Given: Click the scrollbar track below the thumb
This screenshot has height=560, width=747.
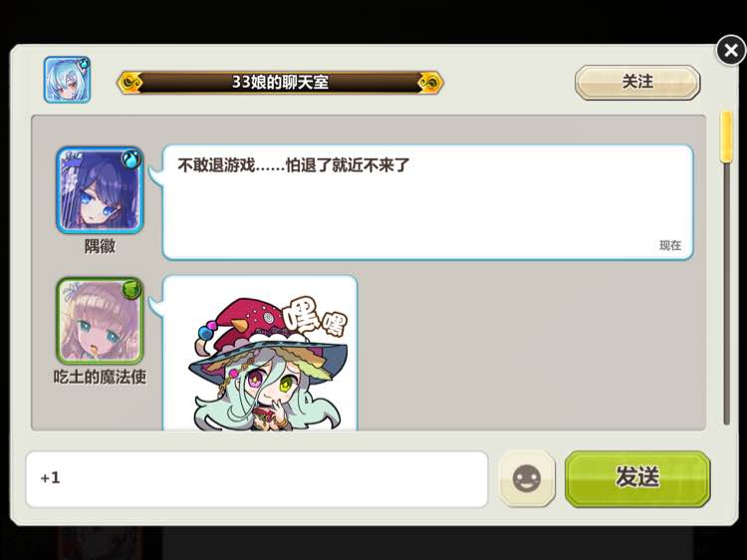Looking at the screenshot, I should click(x=726, y=293).
